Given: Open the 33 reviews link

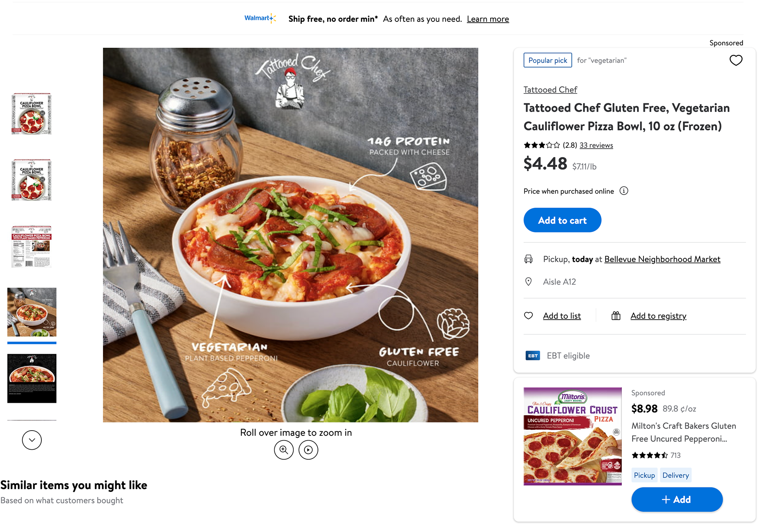Looking at the screenshot, I should [x=596, y=145].
